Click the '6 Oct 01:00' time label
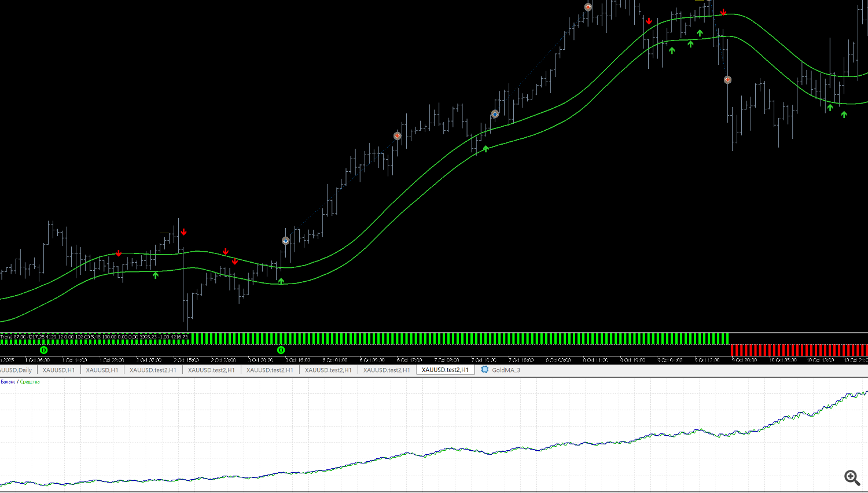This screenshot has width=868, height=493. click(x=335, y=360)
